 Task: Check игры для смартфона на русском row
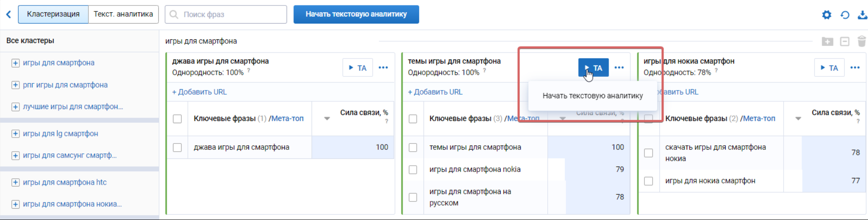point(413,197)
